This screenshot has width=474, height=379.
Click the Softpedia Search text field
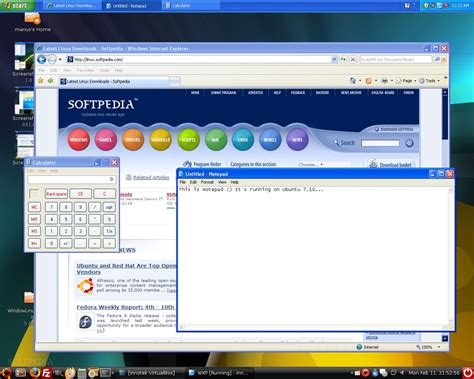[380, 143]
